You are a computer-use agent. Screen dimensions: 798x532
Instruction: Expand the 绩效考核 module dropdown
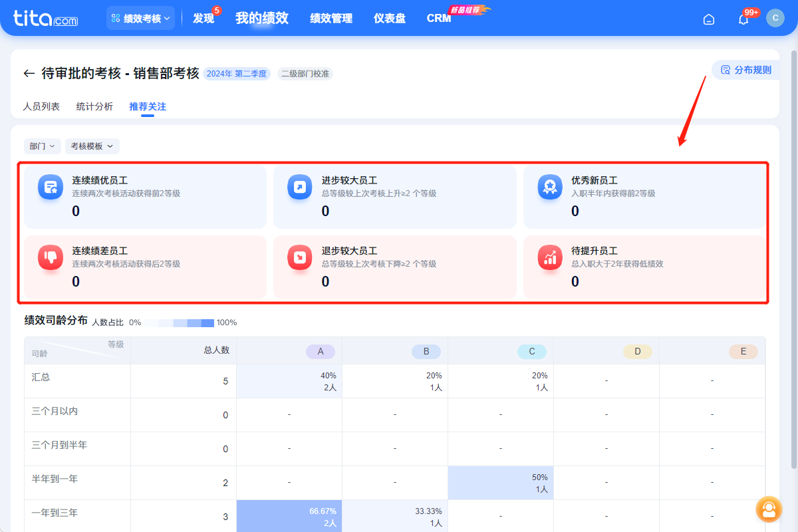(140, 19)
